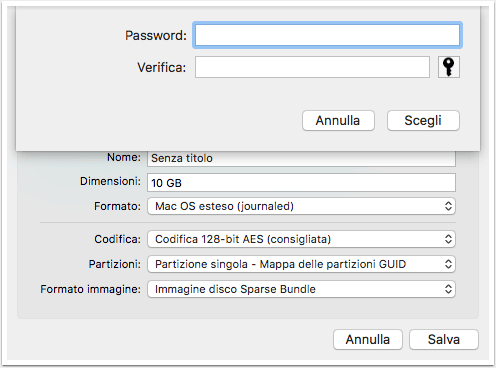Click the Codifica: label

[x=117, y=239]
